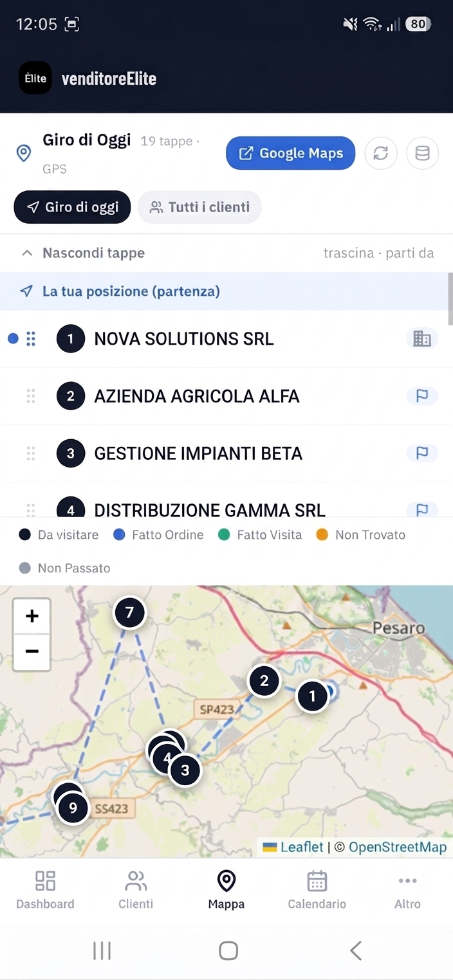Go to the Clienti tab
Viewport: 453px width, 980px height.
click(136, 890)
